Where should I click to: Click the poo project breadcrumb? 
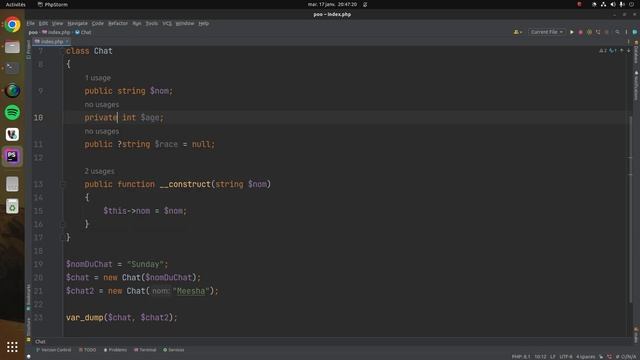coord(33,32)
